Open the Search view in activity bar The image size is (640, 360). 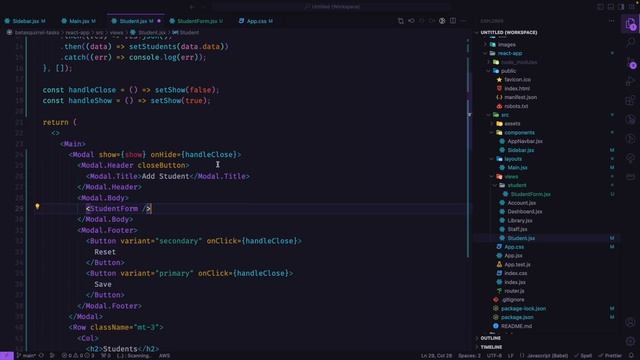pos(631,42)
